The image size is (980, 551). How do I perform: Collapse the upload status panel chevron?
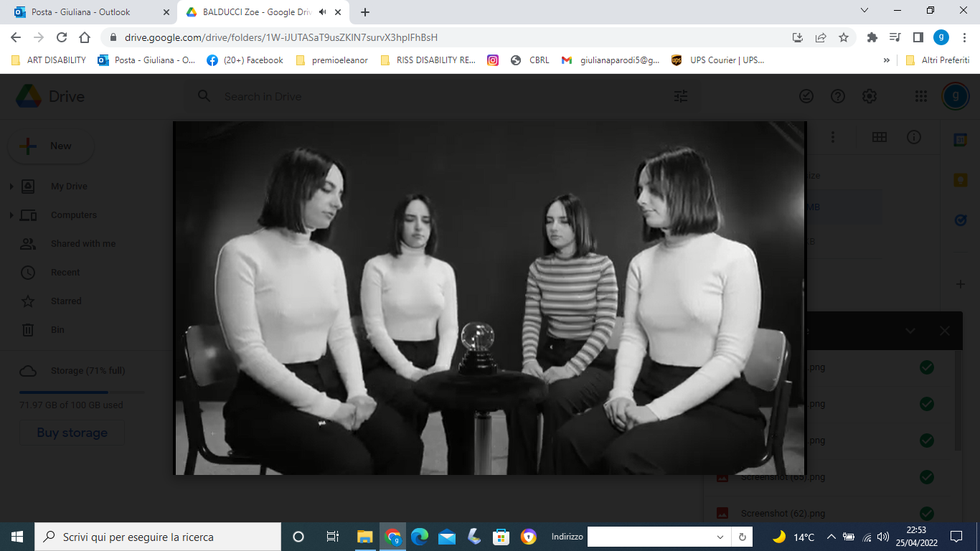tap(910, 331)
